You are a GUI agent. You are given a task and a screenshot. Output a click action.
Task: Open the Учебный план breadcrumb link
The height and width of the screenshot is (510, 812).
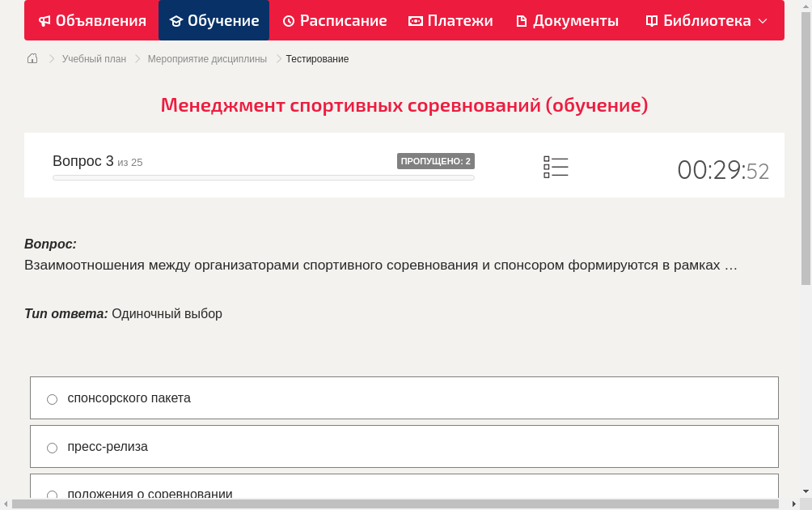coord(95,58)
